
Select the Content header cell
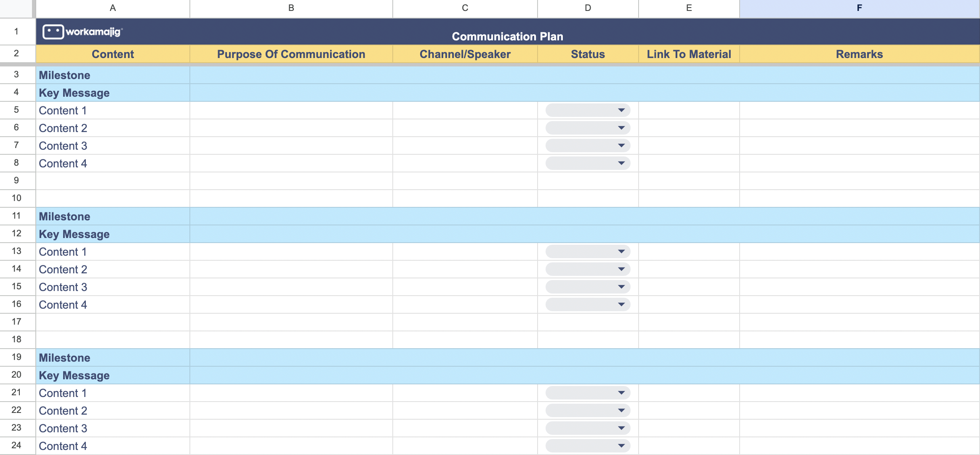click(x=113, y=54)
